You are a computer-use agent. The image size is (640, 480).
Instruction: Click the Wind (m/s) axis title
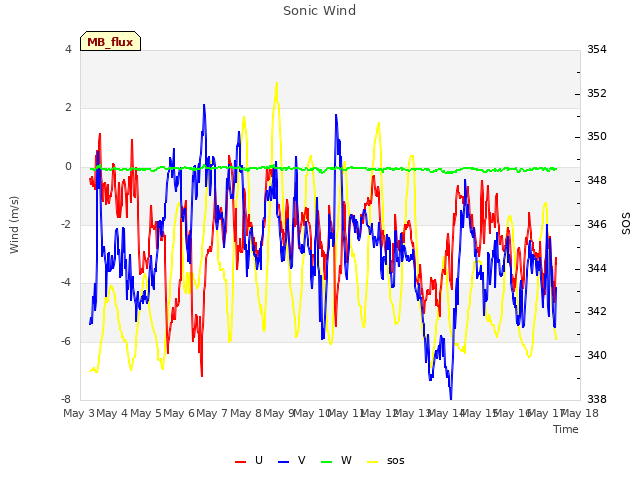(14, 225)
